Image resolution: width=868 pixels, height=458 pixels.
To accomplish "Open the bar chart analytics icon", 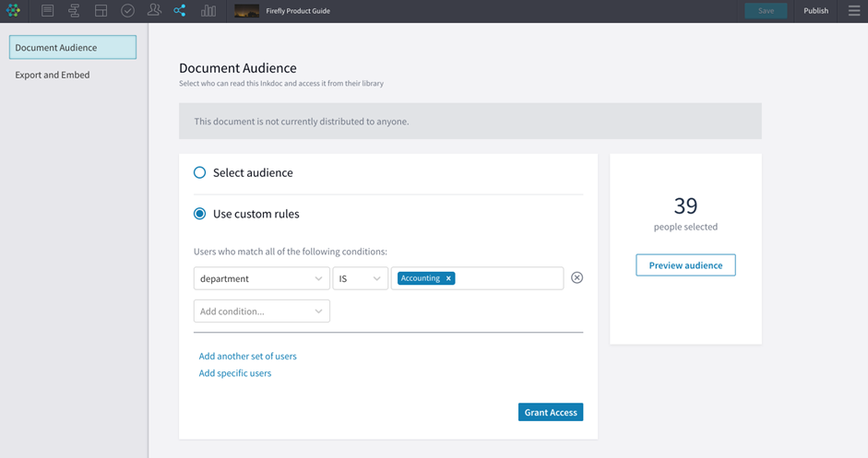I will pyautogui.click(x=208, y=11).
